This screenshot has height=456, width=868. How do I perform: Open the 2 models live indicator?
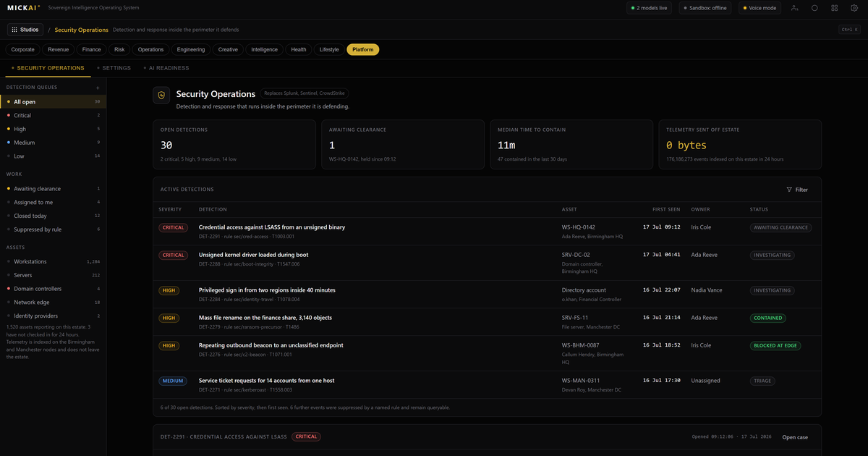tap(650, 8)
